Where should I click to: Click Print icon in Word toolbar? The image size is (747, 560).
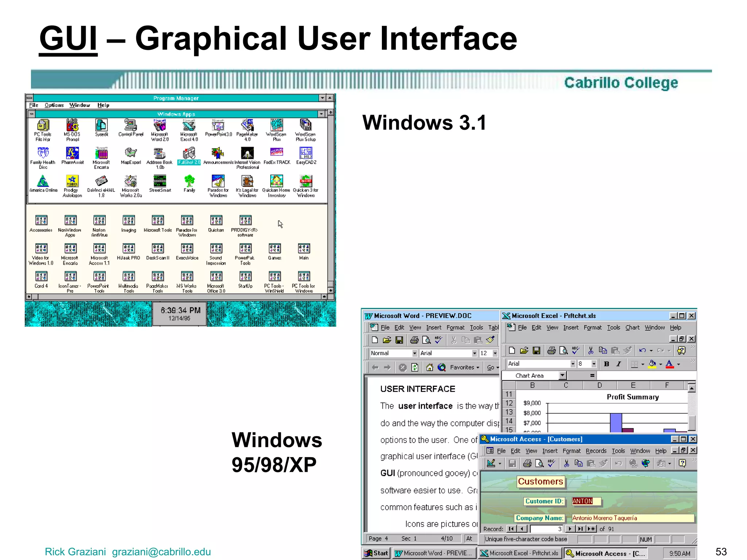click(414, 340)
